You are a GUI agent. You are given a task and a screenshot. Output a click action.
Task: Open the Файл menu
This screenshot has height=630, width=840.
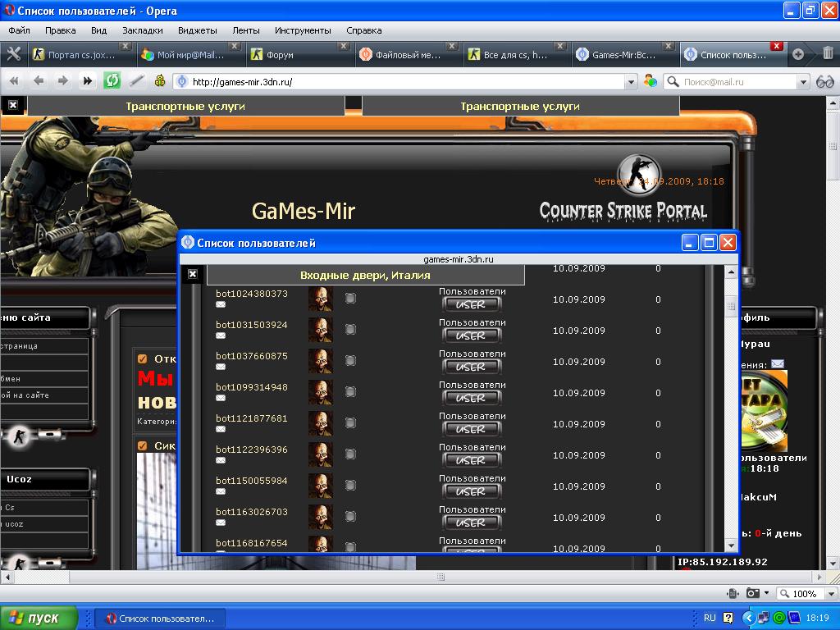(x=19, y=30)
